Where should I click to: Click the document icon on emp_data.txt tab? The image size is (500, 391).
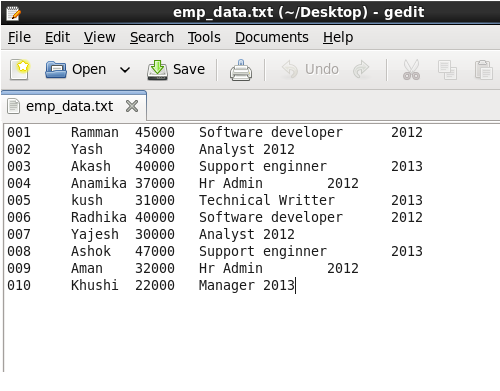pos(13,107)
